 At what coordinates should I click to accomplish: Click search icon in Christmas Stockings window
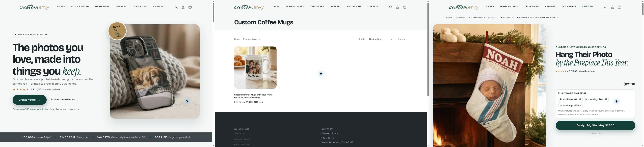click(x=605, y=7)
